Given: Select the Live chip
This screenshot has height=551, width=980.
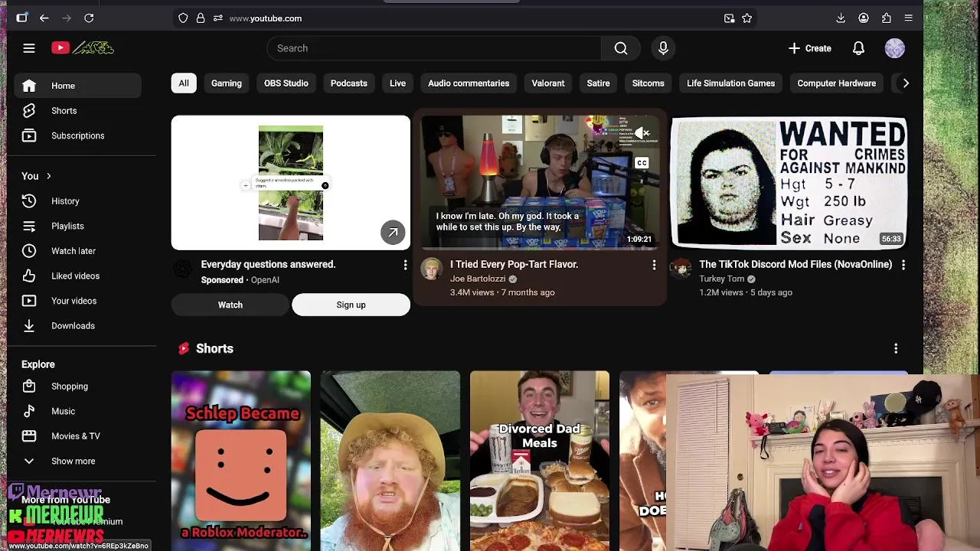Looking at the screenshot, I should (x=397, y=83).
